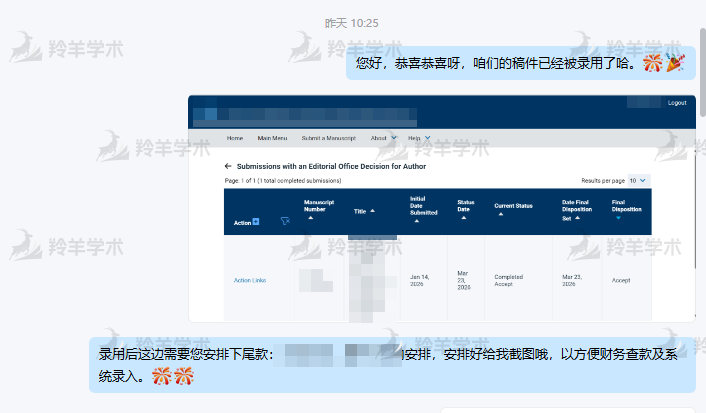This screenshot has width=706, height=413.
Task: Click the back arrow beside Submissions heading
Action: [228, 166]
